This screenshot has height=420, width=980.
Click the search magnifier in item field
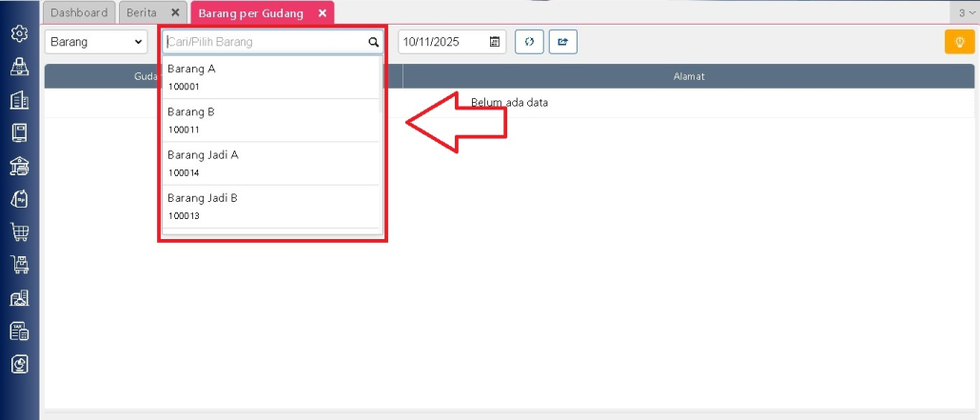coord(373,42)
